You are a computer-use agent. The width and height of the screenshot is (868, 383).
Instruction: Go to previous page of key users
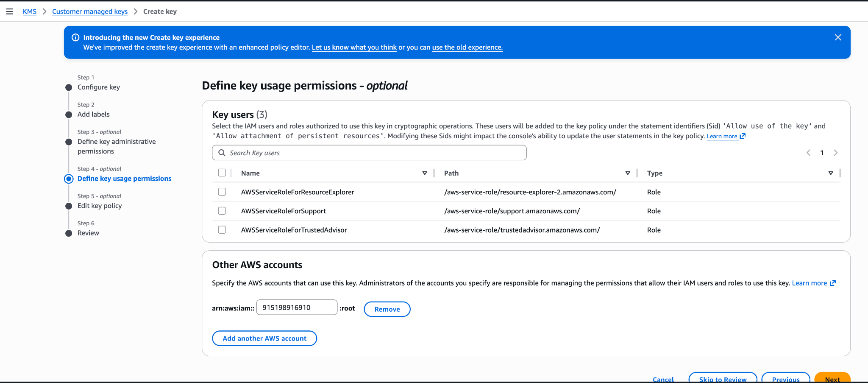[808, 153]
